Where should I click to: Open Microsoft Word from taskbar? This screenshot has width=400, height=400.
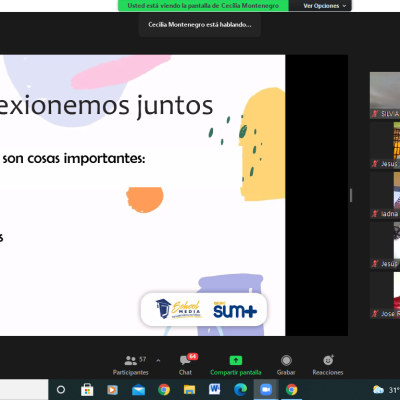(215, 389)
